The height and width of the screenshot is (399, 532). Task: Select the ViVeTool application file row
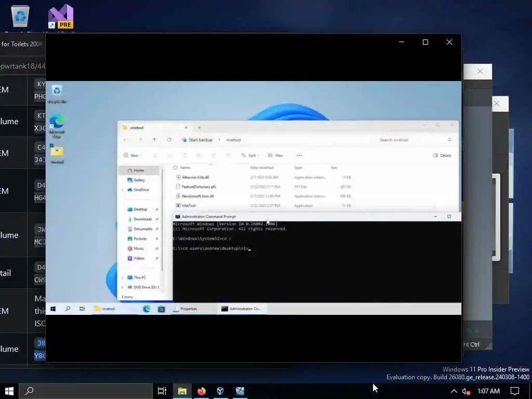point(264,206)
